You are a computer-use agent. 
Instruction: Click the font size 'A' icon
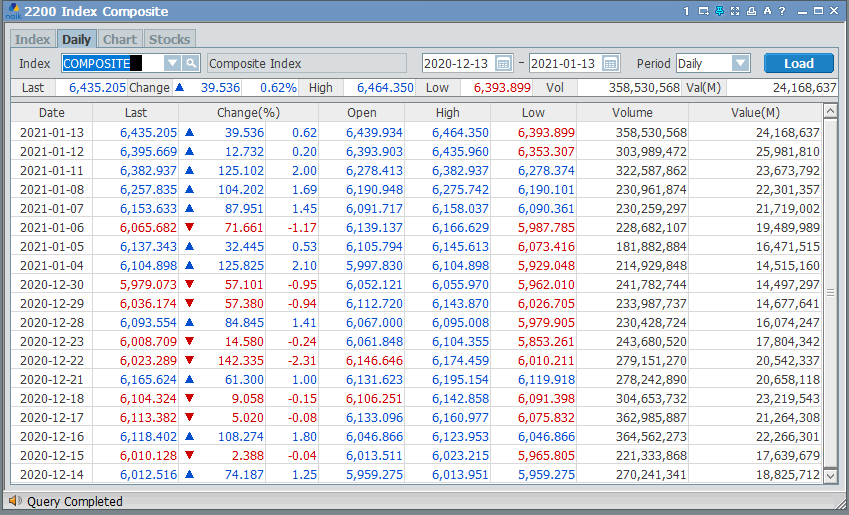[x=767, y=11]
